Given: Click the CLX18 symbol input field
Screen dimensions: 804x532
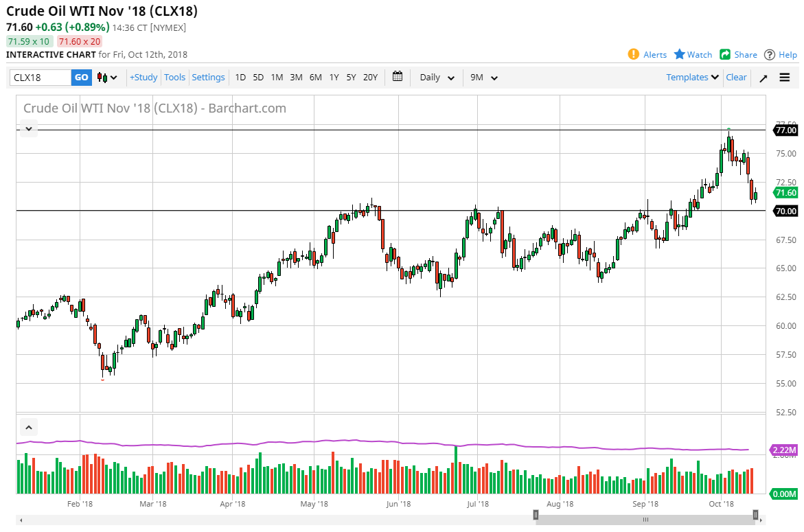Looking at the screenshot, I should pos(41,78).
